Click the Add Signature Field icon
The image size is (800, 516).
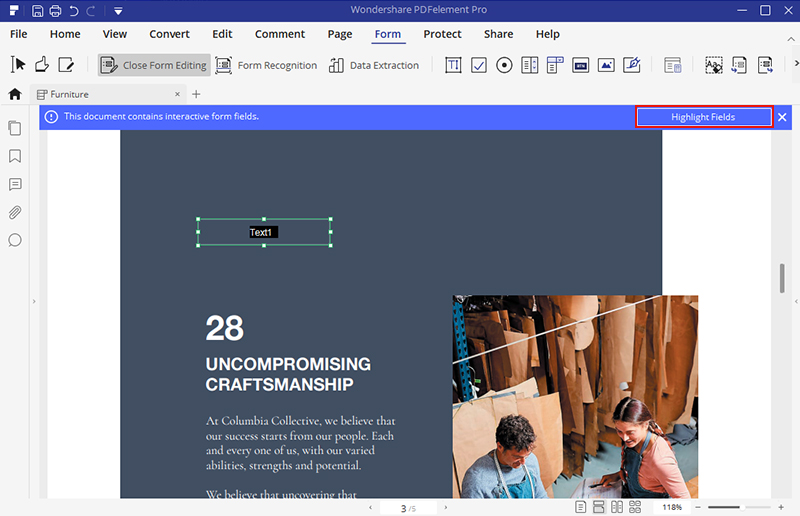[631, 65]
